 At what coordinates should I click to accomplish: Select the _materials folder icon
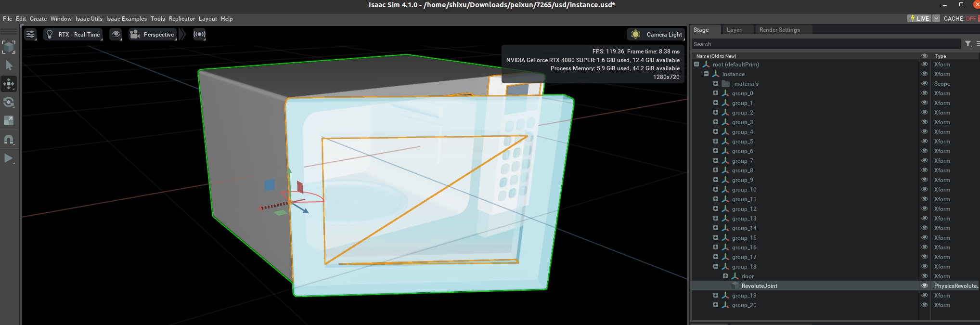click(726, 83)
